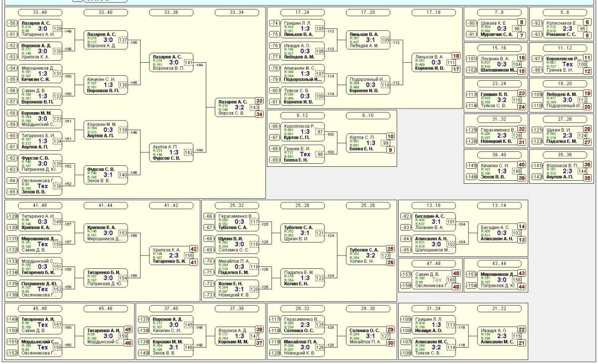The width and height of the screenshot is (598, 364).
Task: Click Туболев С. А. in match 117
Action: (x=233, y=227)
